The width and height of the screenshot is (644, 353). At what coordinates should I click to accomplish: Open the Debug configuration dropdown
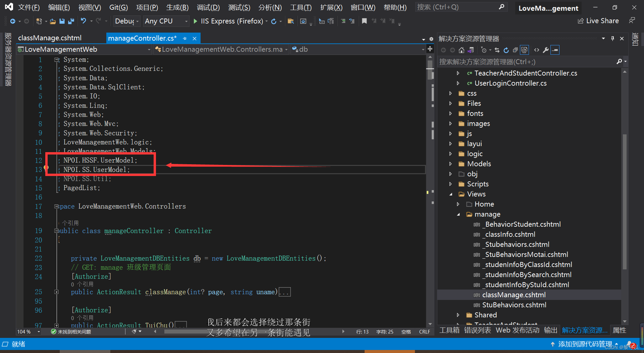pos(126,21)
